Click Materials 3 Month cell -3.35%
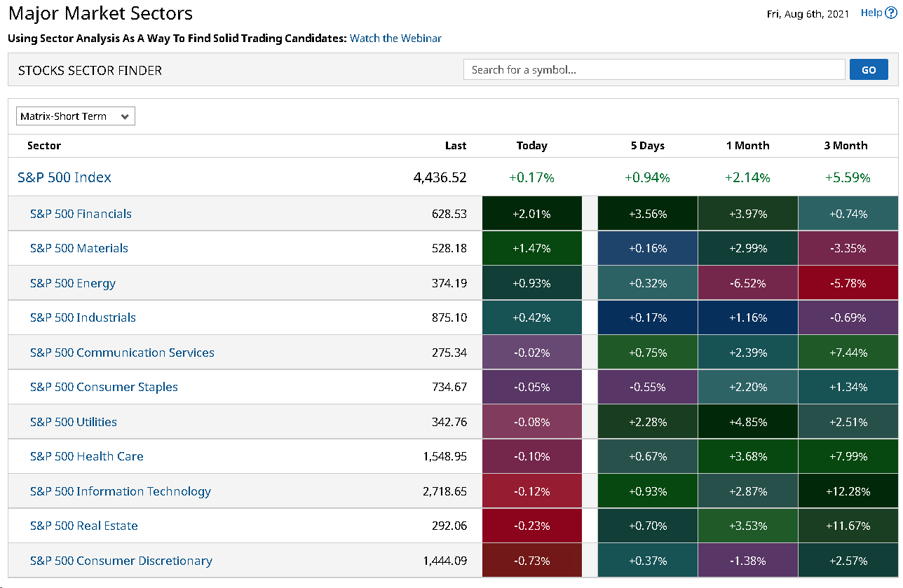Screen dimensions: 903x588 pyautogui.click(x=848, y=248)
